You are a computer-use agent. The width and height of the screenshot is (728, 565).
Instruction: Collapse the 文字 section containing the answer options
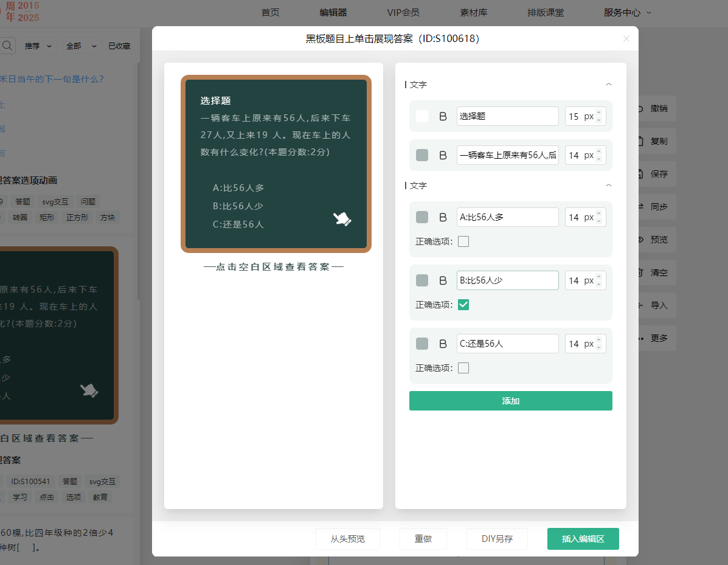pos(609,185)
